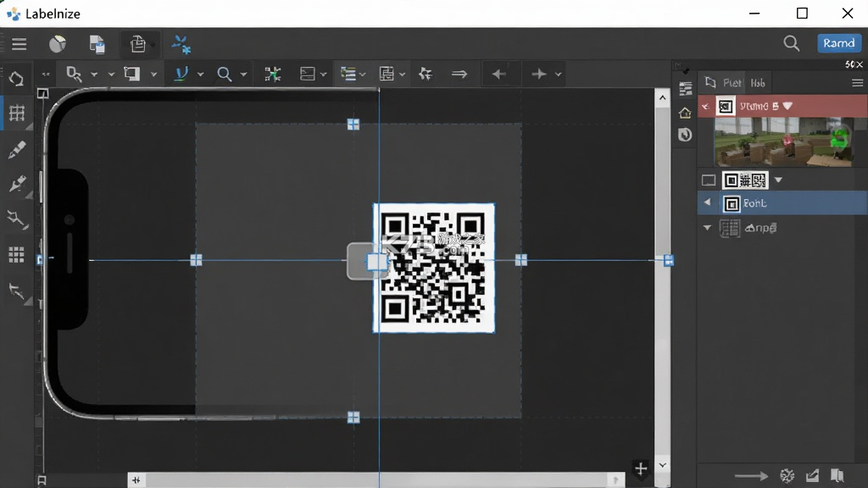Switch to the Hab tab
868x488 pixels.
point(758,83)
